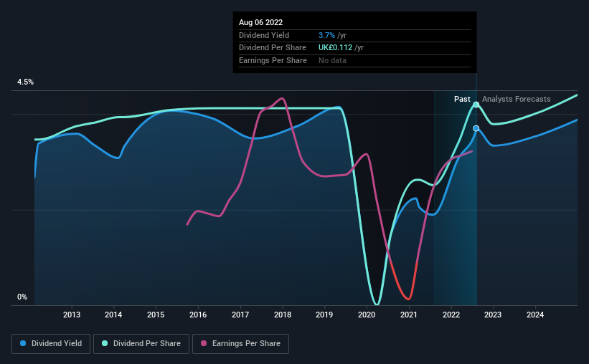Click the 2015 x-axis year label
The height and width of the screenshot is (364, 589).
[156, 315]
